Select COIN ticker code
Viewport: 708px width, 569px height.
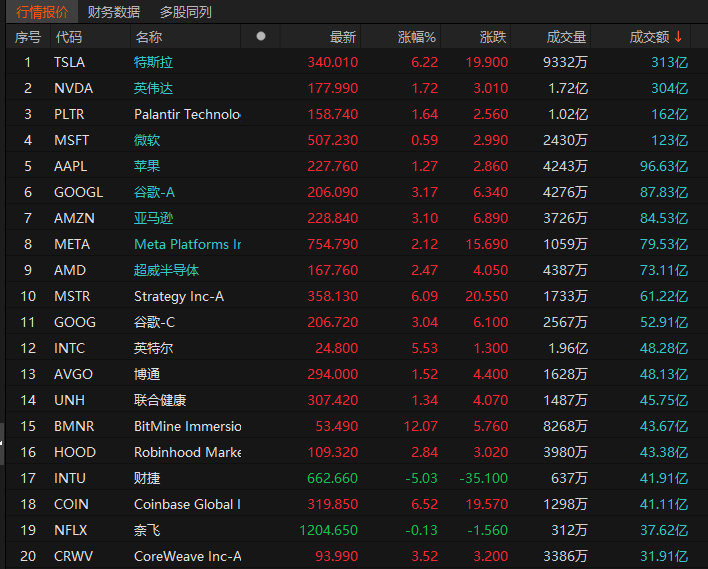click(x=71, y=504)
